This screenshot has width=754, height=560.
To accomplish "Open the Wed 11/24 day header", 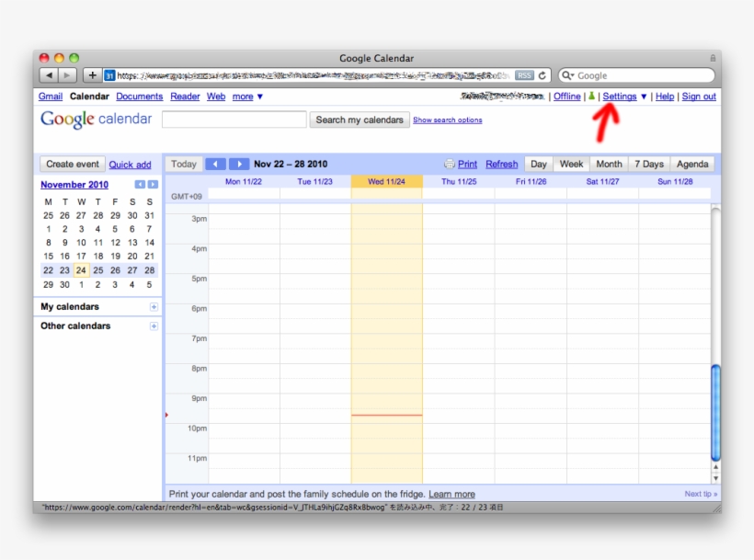I will tap(386, 182).
